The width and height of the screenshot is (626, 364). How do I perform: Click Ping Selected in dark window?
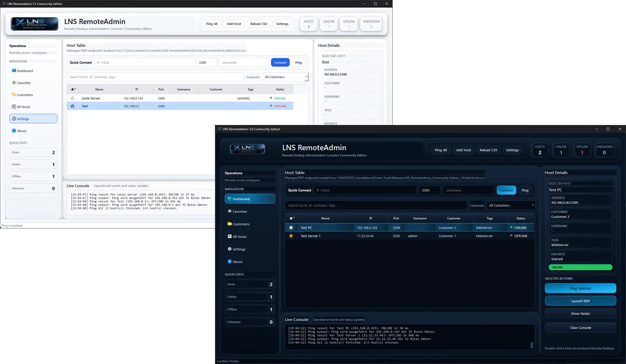tap(580, 288)
